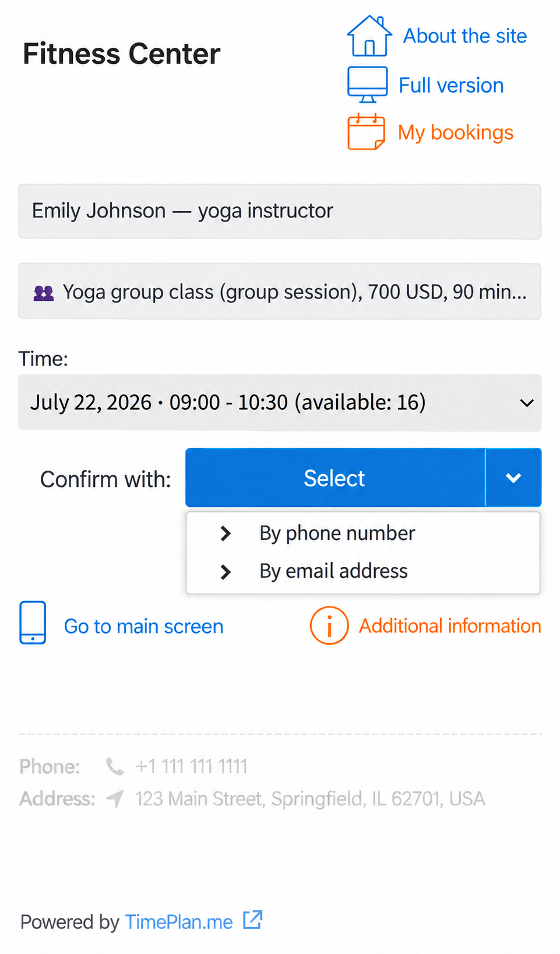Click the Phone: label in the footer
Viewport: 560px width, 954px height.
(50, 766)
